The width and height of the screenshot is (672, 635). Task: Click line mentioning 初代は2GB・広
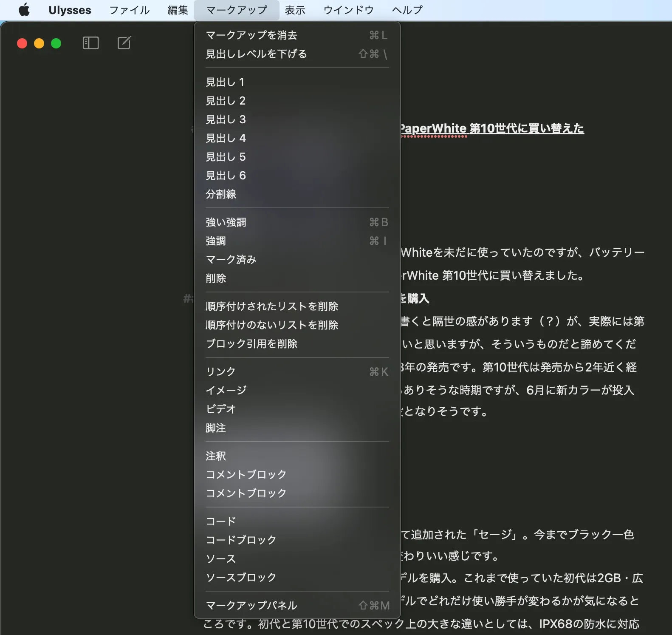point(522,578)
